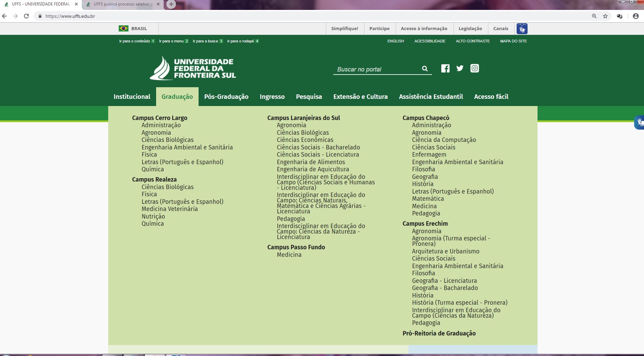The height and width of the screenshot is (356, 644).
Task: Click the padlock site info icon
Action: click(x=40, y=16)
